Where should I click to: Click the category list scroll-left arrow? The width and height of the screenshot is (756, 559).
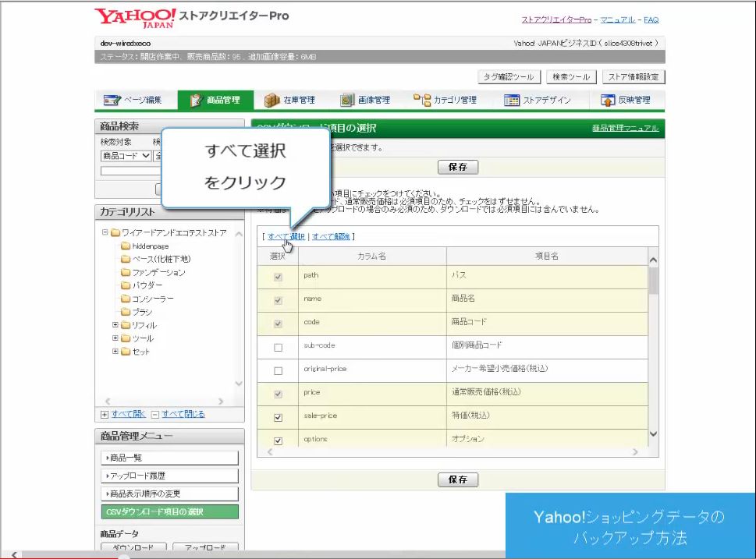[x=108, y=401]
